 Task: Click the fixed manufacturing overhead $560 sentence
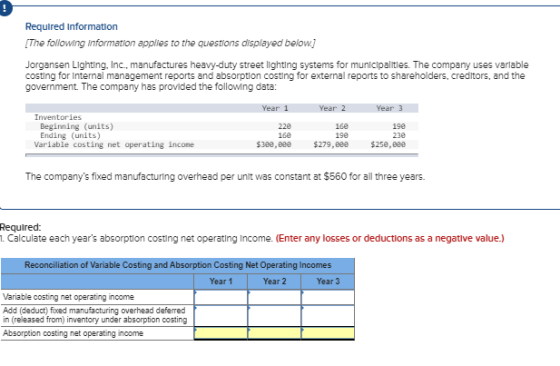click(225, 177)
